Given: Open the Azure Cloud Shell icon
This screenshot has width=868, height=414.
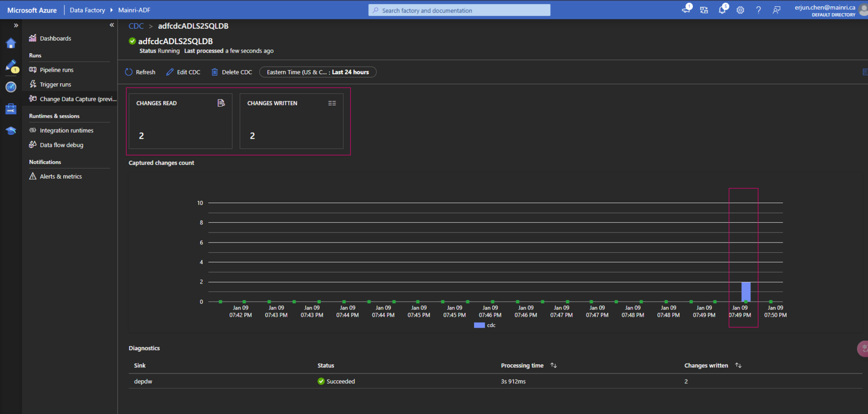Looking at the screenshot, I should (686, 10).
